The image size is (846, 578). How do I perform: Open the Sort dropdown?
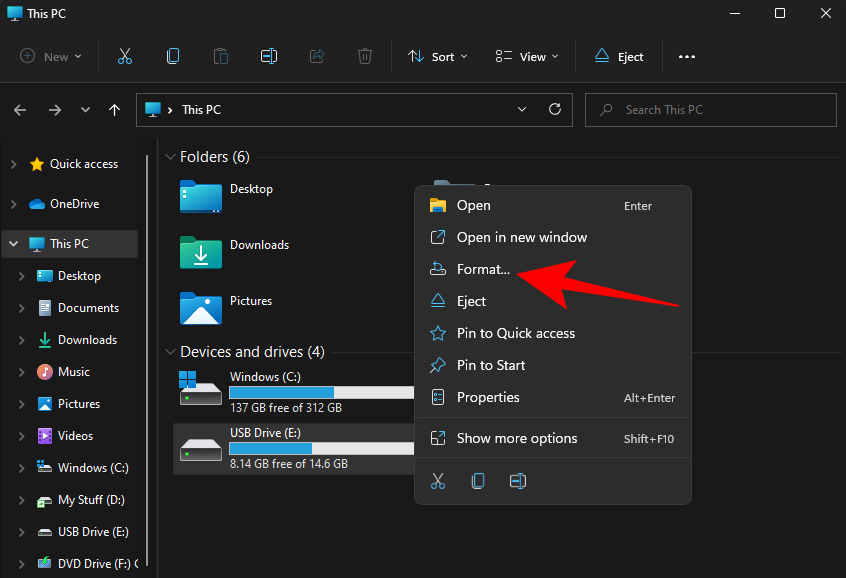point(438,57)
